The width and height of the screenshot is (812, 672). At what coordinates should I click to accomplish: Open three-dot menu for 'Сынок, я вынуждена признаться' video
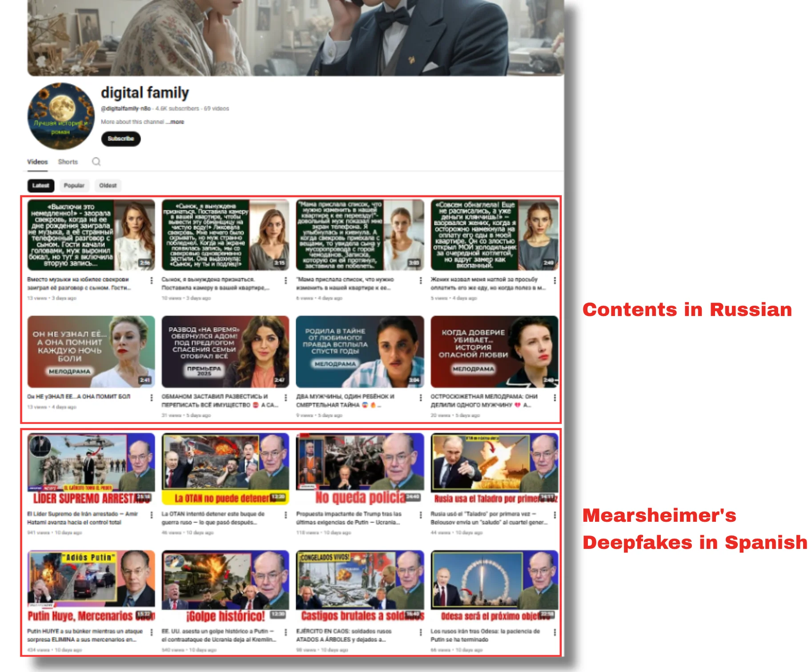[285, 280]
